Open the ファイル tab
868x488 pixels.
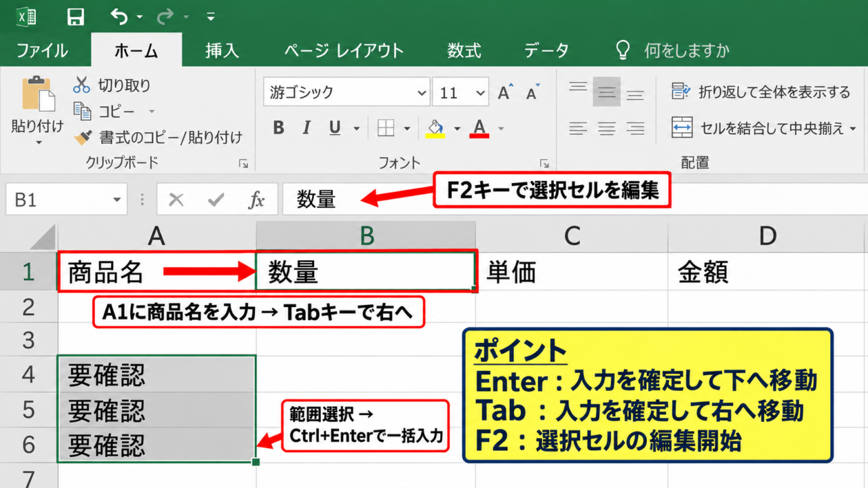tap(42, 51)
